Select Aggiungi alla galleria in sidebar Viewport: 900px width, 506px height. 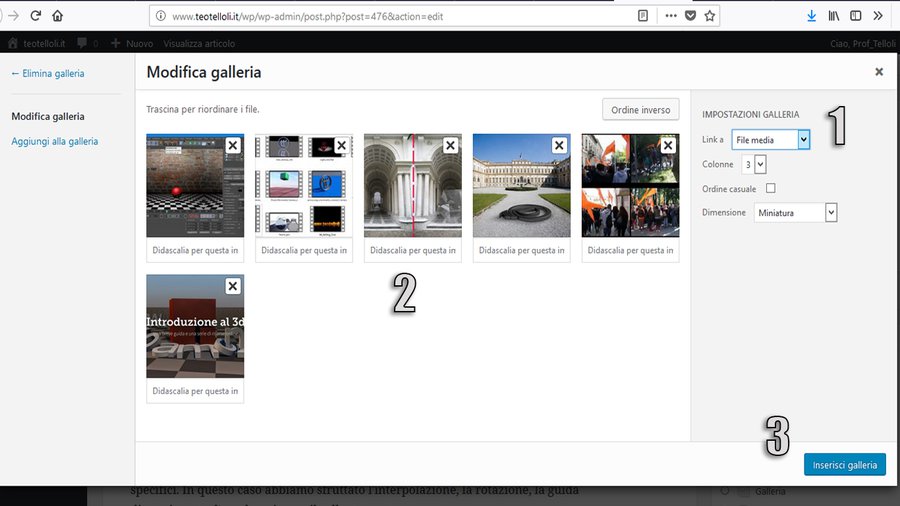point(55,142)
